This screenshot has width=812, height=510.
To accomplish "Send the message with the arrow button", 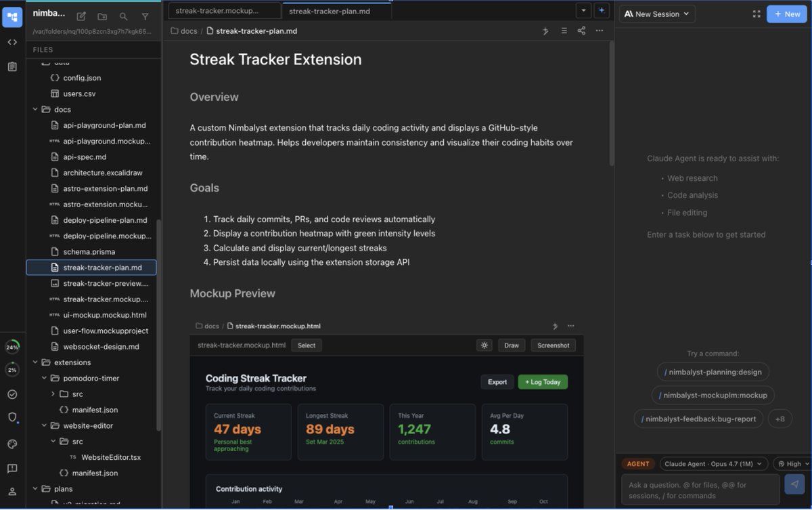I will (x=794, y=484).
